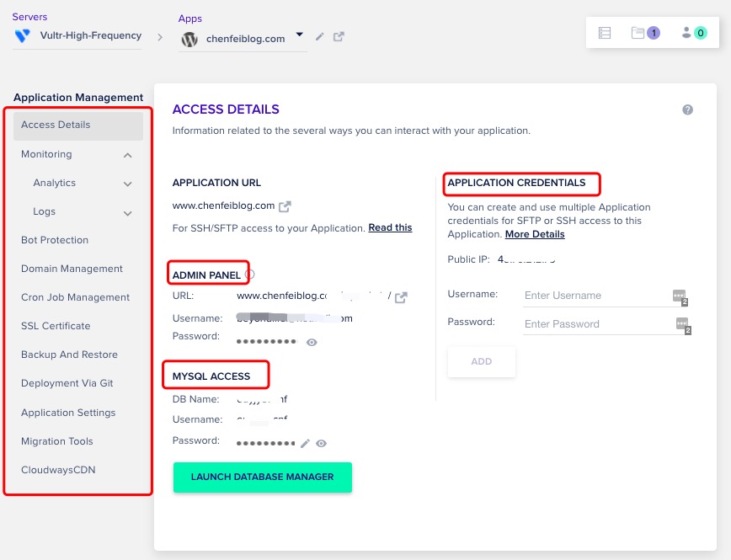Reveal the MySQL Access password

[x=321, y=444]
